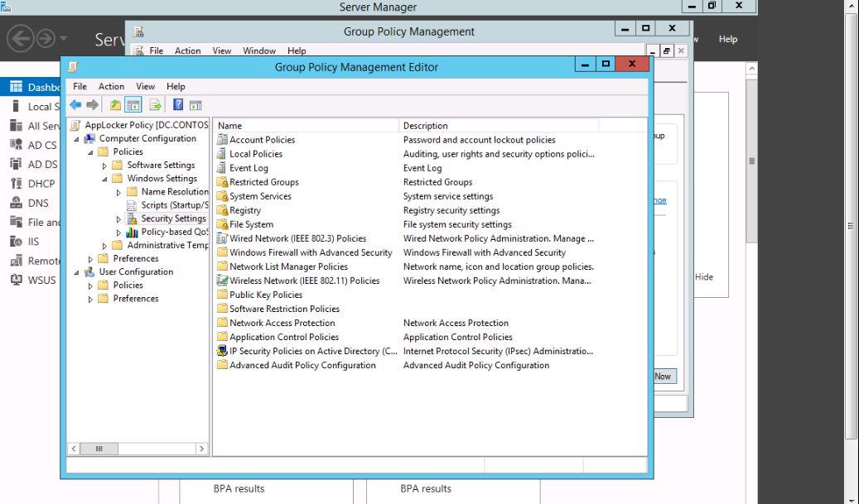Click the tree pane's scroll-left arrow
Viewport: 859px width, 504px height.
click(74, 449)
